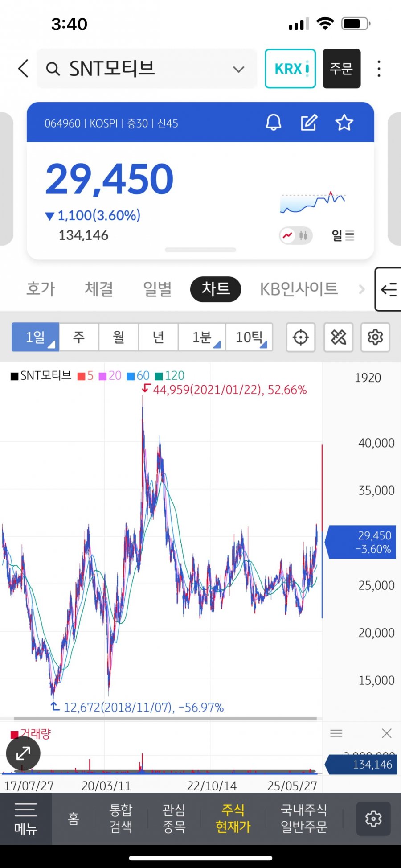Select 주식현재가 in bottom bar
401x868 pixels.
coord(233,819)
